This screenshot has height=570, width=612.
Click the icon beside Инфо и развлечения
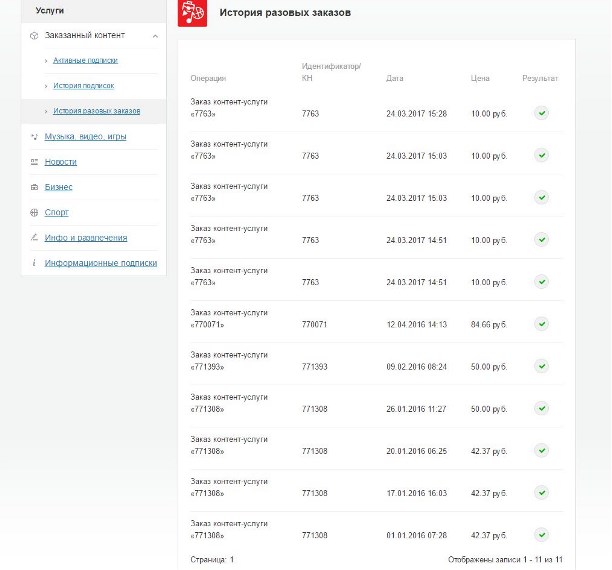coord(35,238)
